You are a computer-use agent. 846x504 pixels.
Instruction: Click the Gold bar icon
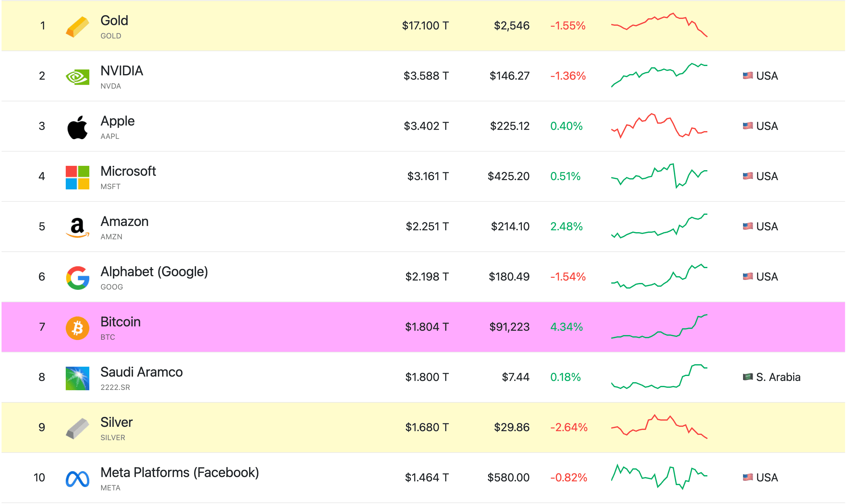point(78,26)
